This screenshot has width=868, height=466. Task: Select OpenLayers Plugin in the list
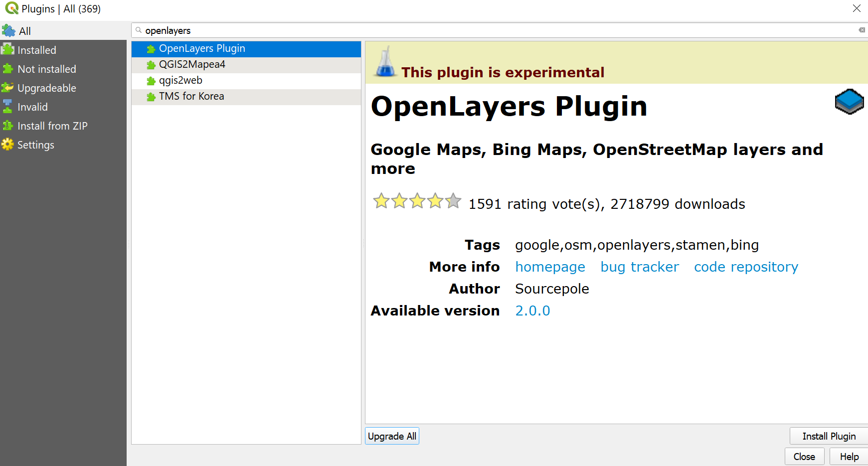point(246,49)
